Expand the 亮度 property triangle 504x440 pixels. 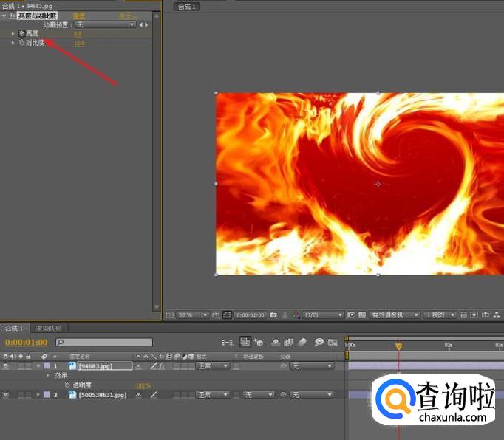(13, 33)
